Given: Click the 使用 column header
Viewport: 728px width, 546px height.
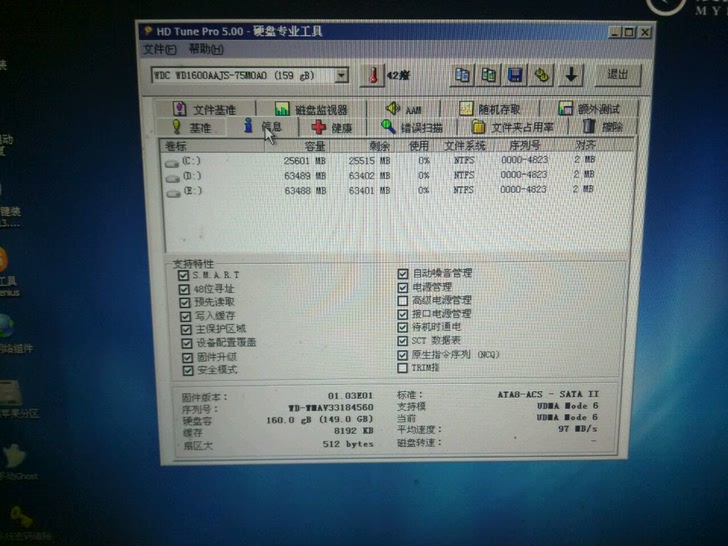Looking at the screenshot, I should pos(413,145).
